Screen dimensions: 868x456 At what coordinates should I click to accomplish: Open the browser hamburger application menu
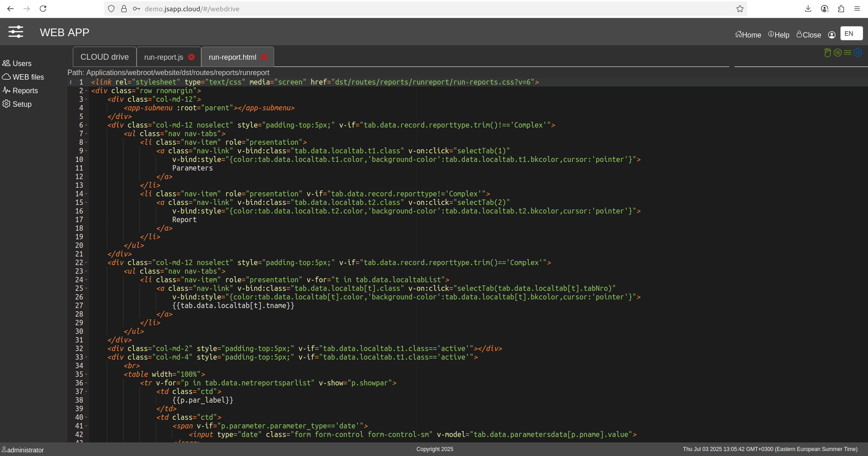coord(857,9)
